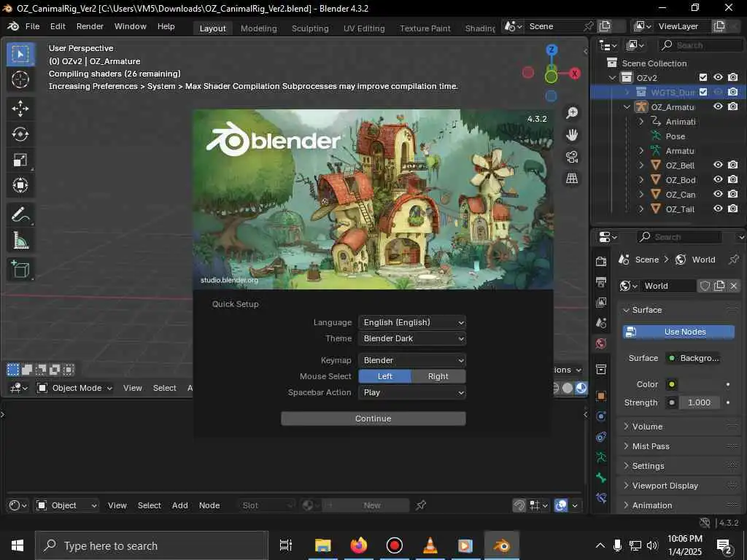The height and width of the screenshot is (560, 747).
Task: Click the Blender logo app menu
Action: (x=13, y=26)
